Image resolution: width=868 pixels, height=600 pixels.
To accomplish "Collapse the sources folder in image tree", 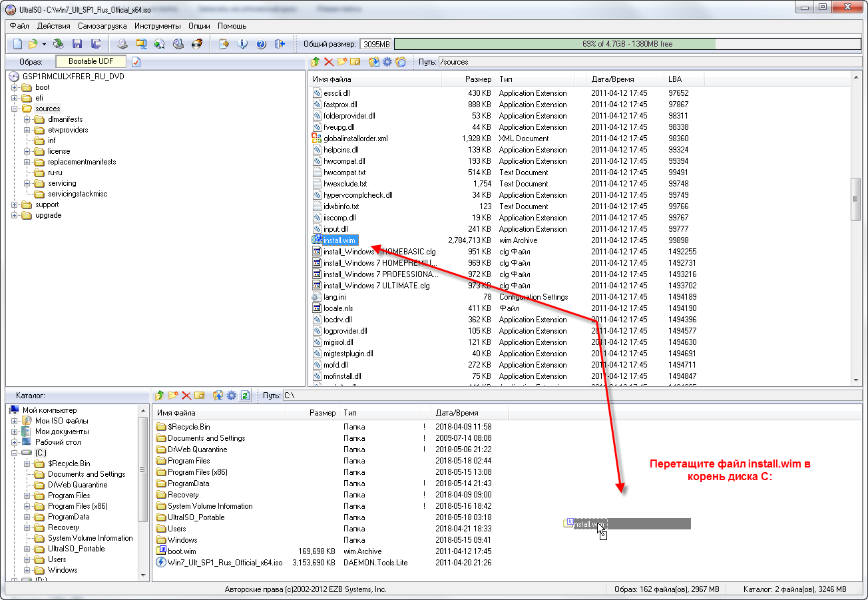I will (15, 109).
